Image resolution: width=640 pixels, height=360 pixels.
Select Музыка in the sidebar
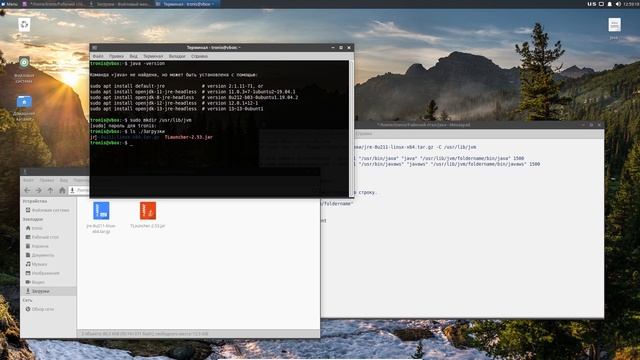tap(48, 264)
